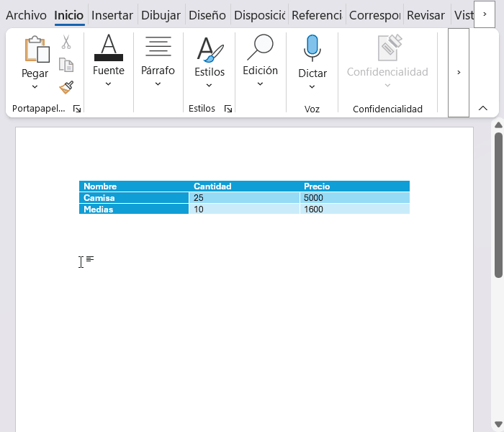Select the Copiar formato paintbrush icon
The image size is (504, 432).
coord(66,87)
